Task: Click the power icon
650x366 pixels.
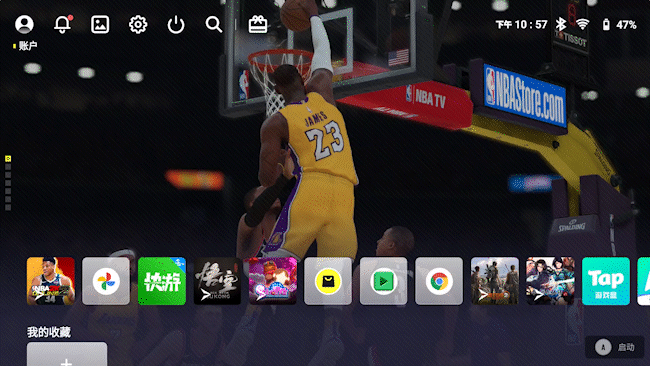Action: (x=176, y=24)
